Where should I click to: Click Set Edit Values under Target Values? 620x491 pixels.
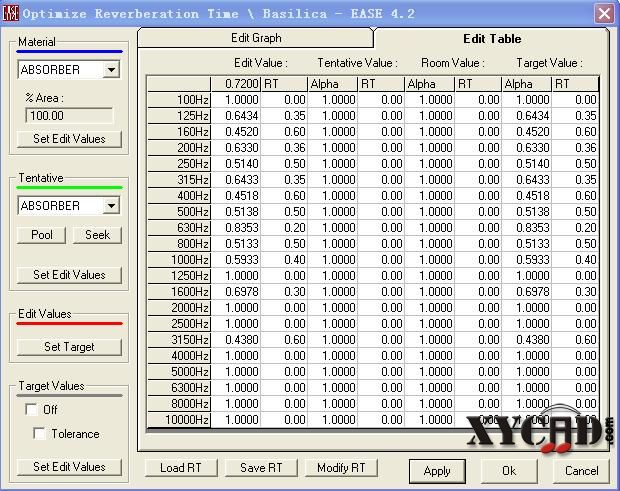click(x=69, y=467)
